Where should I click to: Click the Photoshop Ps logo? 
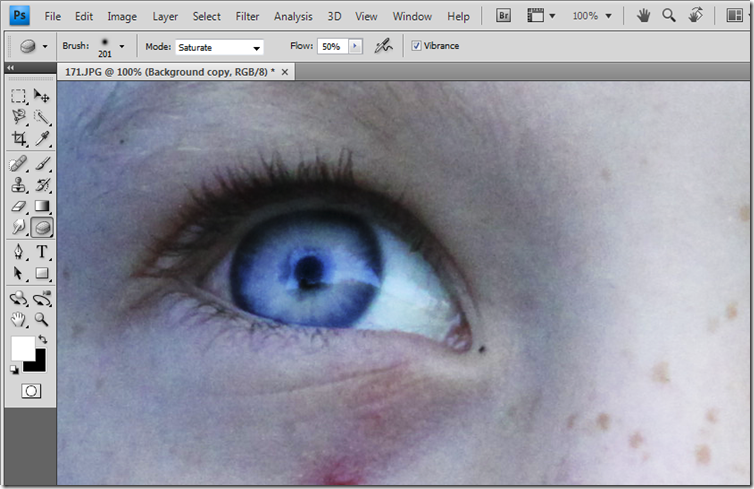coord(20,15)
